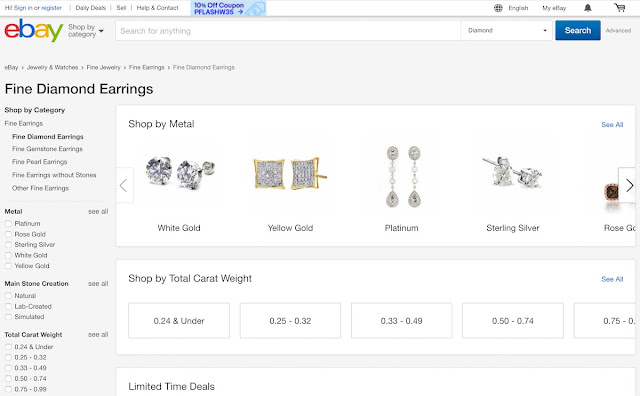Check the Platinum metal filter

click(8, 223)
